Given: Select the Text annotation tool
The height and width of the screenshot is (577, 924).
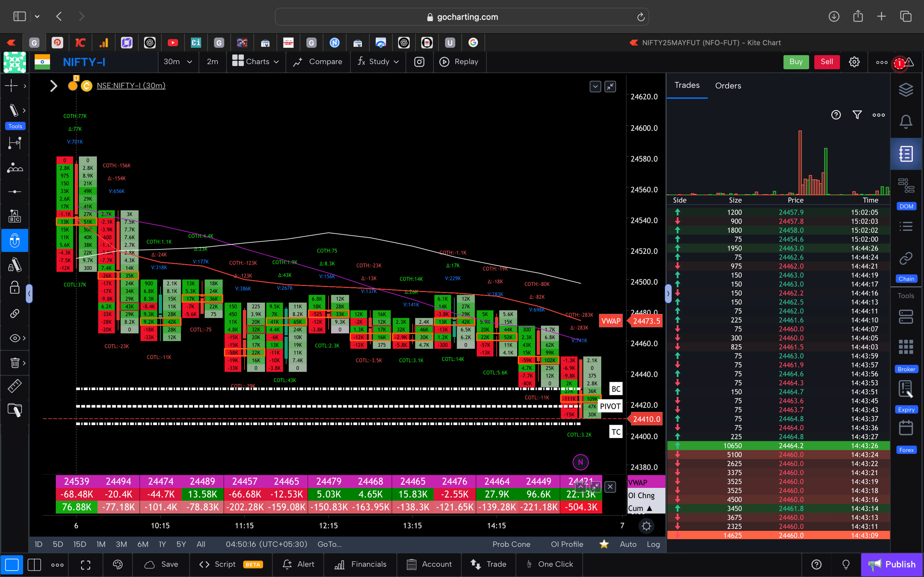Looking at the screenshot, I should (15, 216).
